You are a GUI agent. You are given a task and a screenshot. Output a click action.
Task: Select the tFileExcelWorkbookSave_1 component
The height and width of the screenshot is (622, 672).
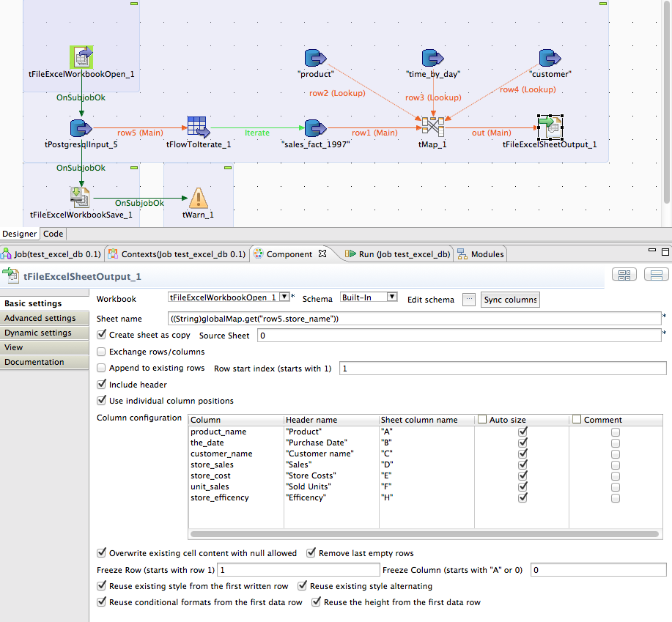point(81,196)
